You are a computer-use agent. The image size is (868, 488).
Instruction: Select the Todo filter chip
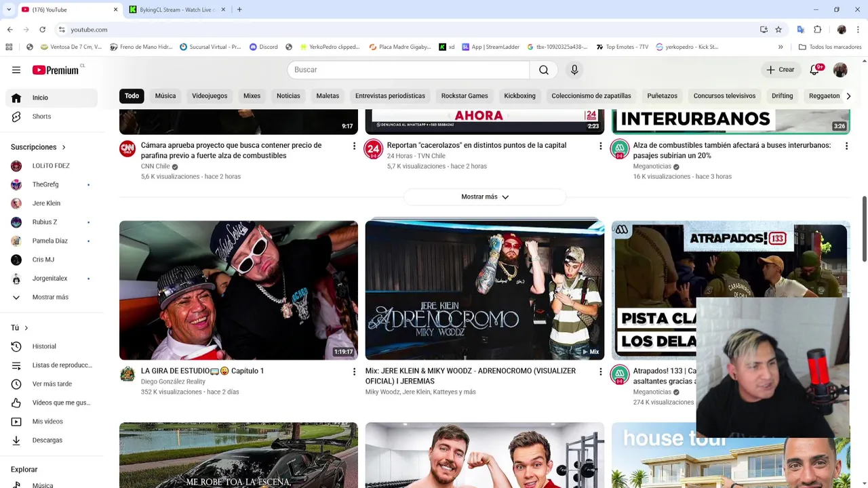(x=132, y=96)
